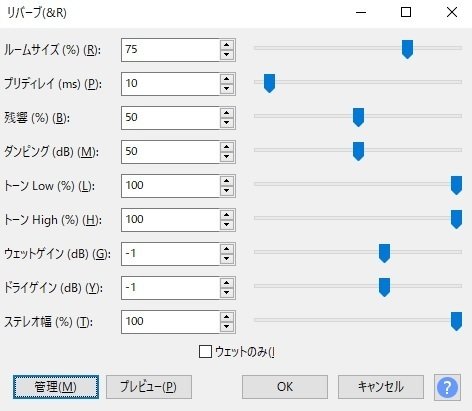The image size is (472, 411).
Task: Decrease トーン High with down arrow
Action: [x=227, y=225]
